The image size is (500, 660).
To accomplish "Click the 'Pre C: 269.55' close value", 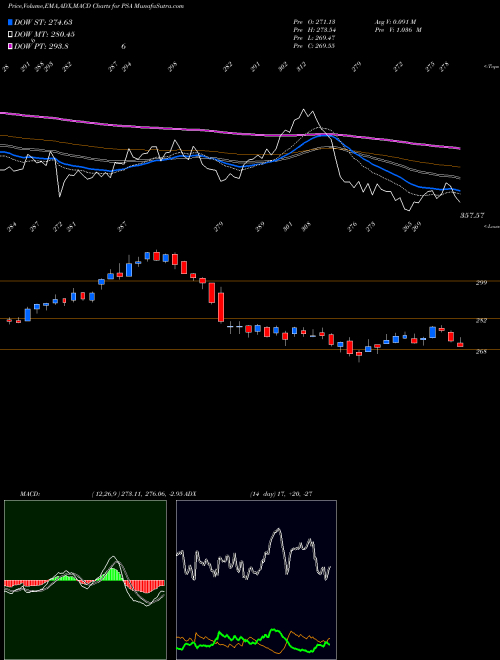I will coord(314,46).
